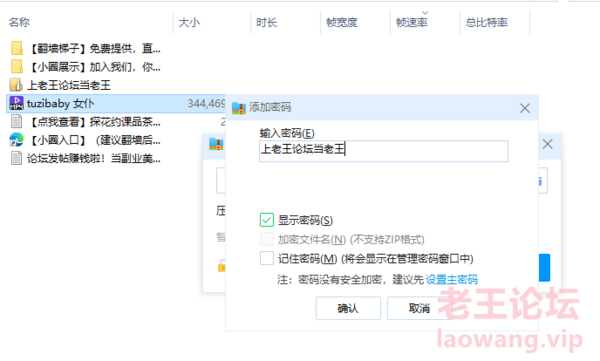Select file name 【小圈入口】(建议翻墙后

(94, 140)
